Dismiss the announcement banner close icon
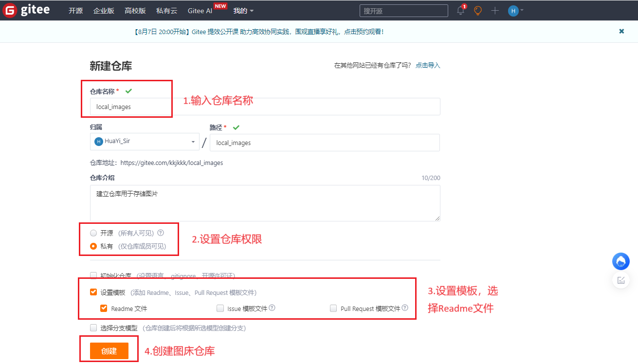 pyautogui.click(x=621, y=31)
